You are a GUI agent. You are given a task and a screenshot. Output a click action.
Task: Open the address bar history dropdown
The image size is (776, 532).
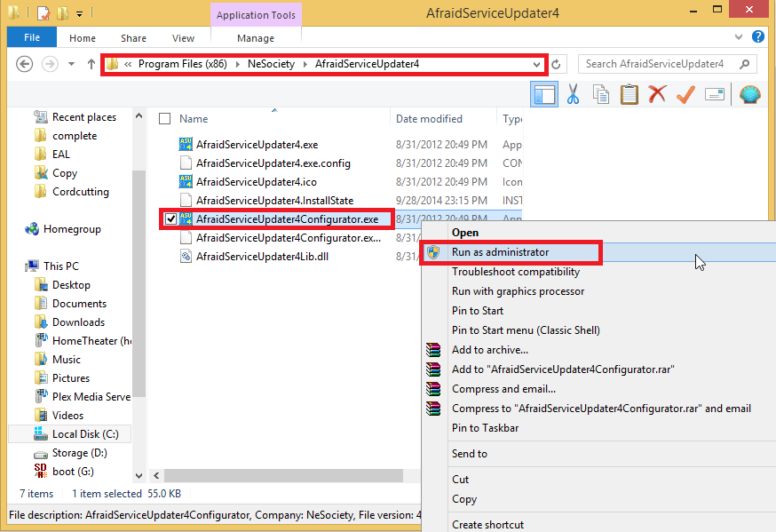pos(536,64)
